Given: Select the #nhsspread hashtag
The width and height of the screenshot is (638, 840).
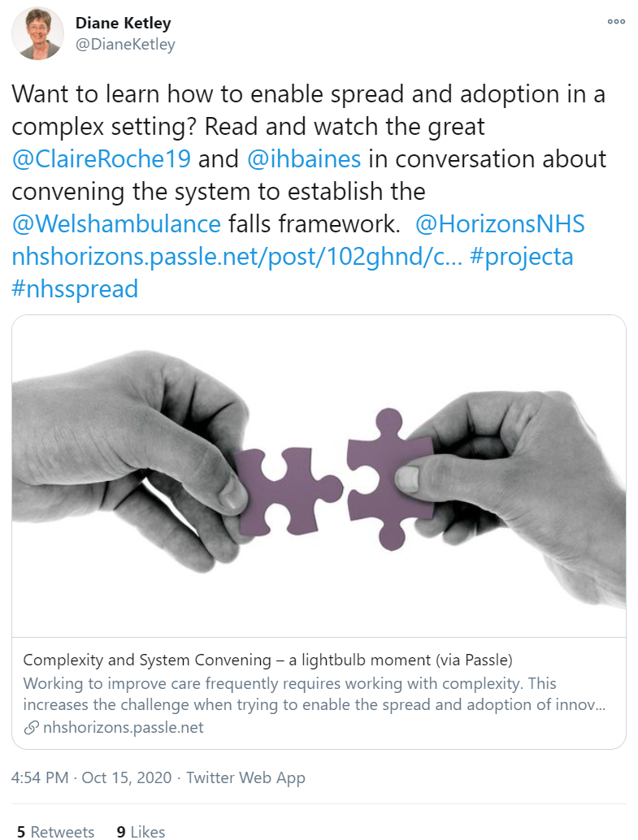Looking at the screenshot, I should [75, 289].
